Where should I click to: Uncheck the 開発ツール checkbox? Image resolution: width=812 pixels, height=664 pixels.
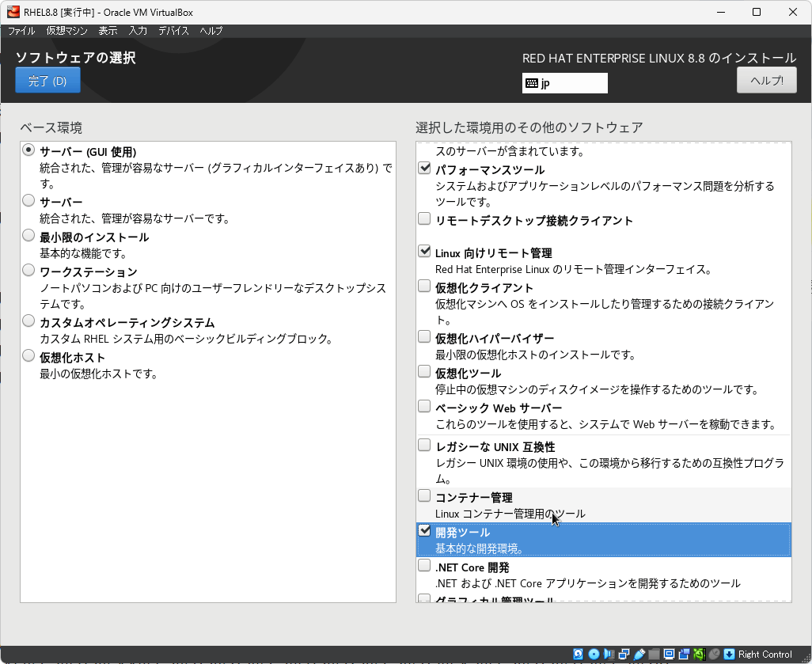[x=424, y=530]
